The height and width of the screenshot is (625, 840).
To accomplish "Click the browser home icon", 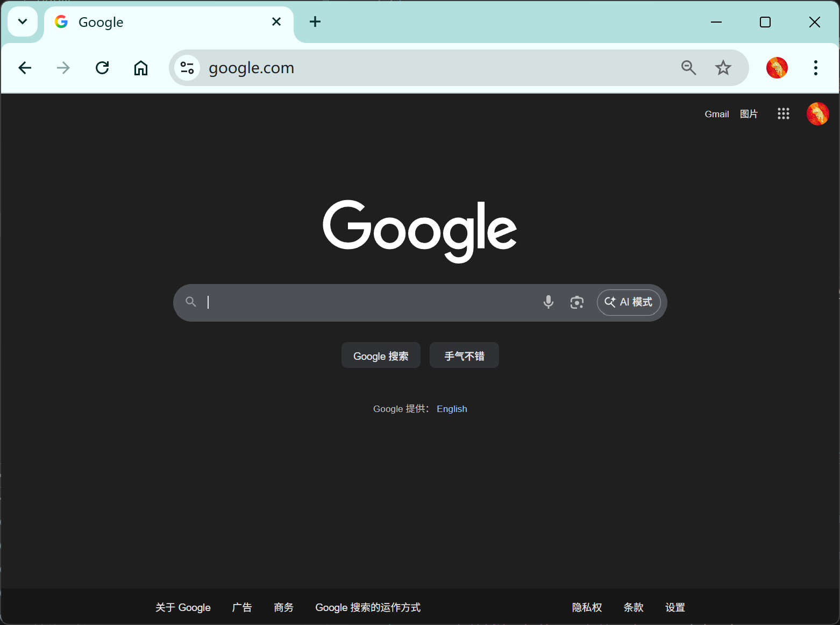I will coord(141,68).
